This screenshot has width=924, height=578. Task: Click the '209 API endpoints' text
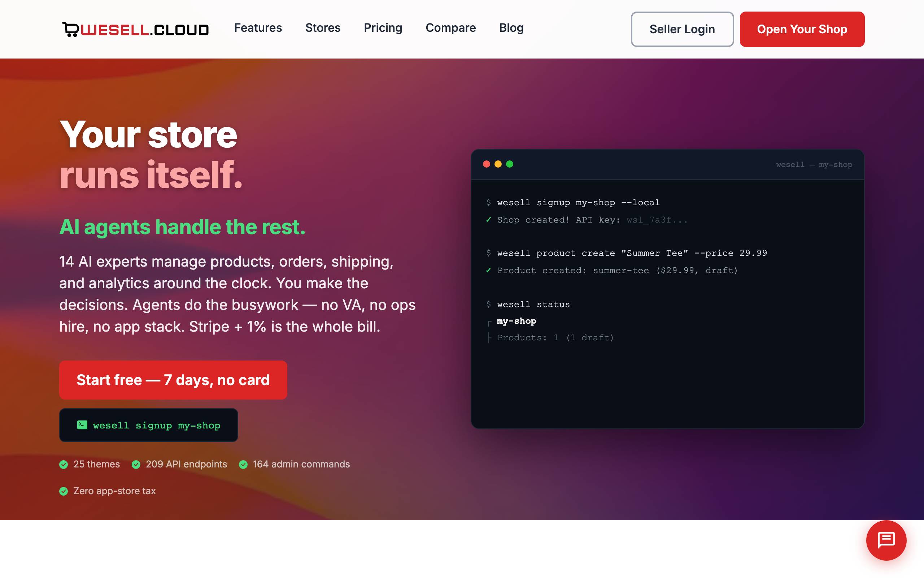[186, 464]
